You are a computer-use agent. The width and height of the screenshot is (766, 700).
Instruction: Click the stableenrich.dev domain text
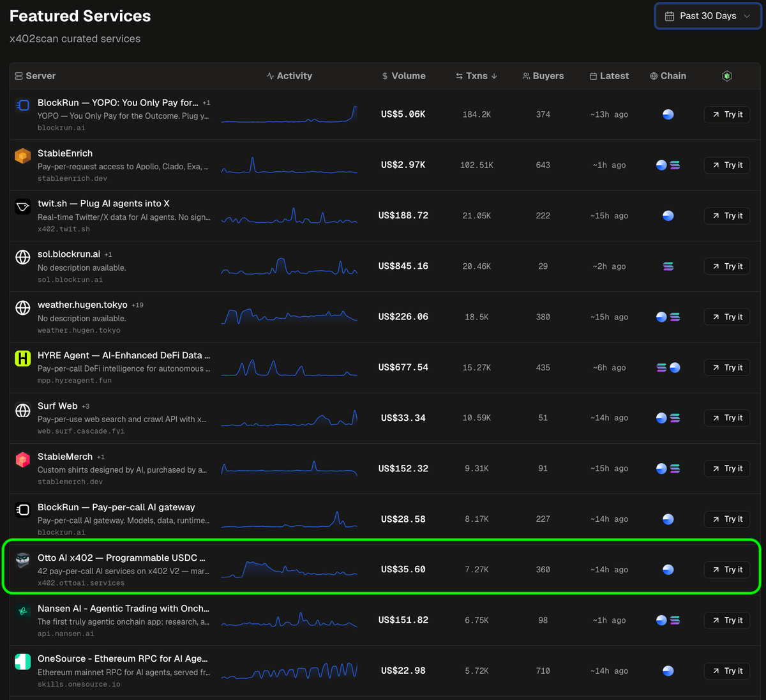72,179
